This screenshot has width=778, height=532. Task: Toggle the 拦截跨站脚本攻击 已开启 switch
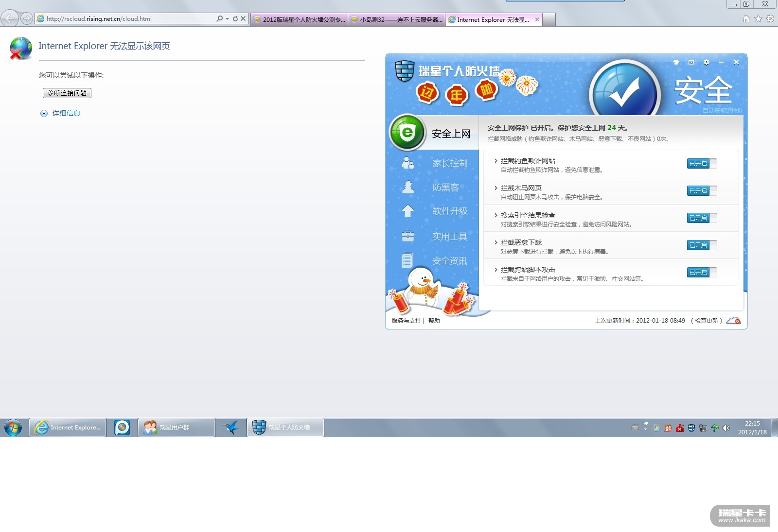point(702,273)
